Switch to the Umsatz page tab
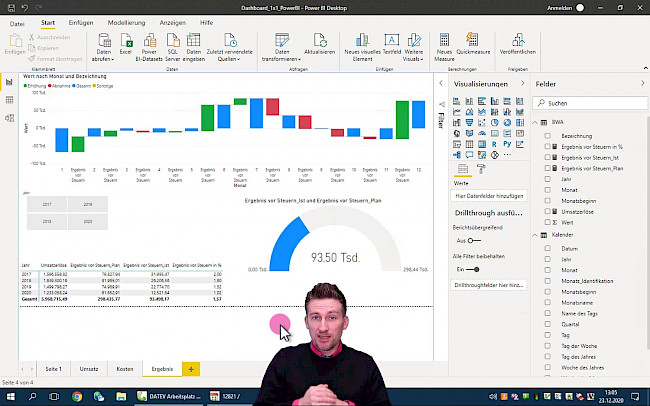 click(x=89, y=369)
